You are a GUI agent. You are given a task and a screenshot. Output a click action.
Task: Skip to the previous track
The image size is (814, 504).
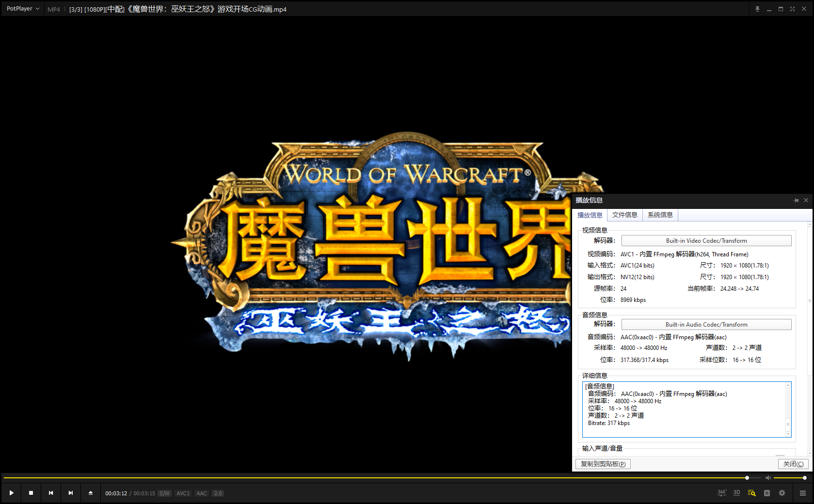tap(51, 493)
